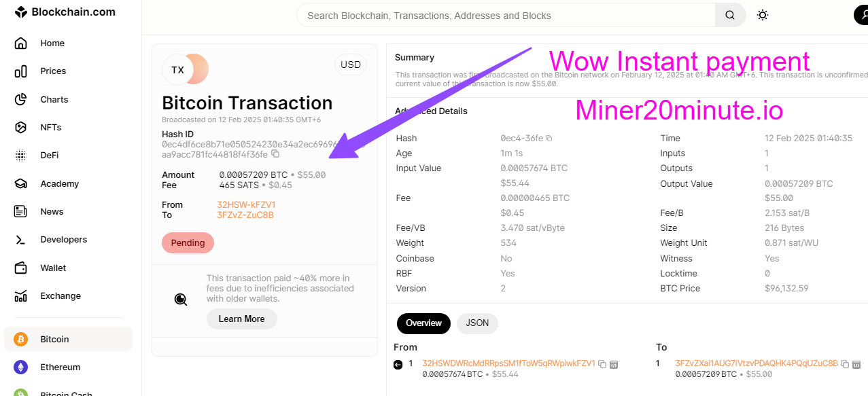Switch currency with the USD button
Screen dimensions: 868x396
coord(351,65)
